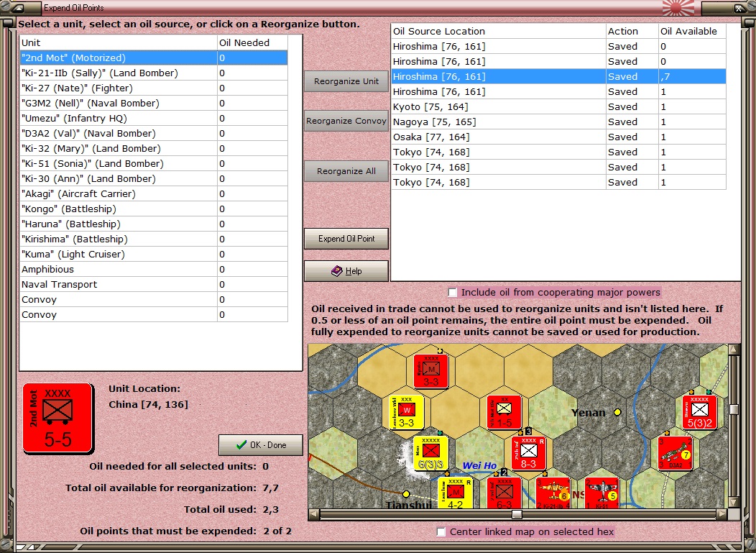Click the map's left scroll arrow
This screenshot has width=756, height=553.
314,514
